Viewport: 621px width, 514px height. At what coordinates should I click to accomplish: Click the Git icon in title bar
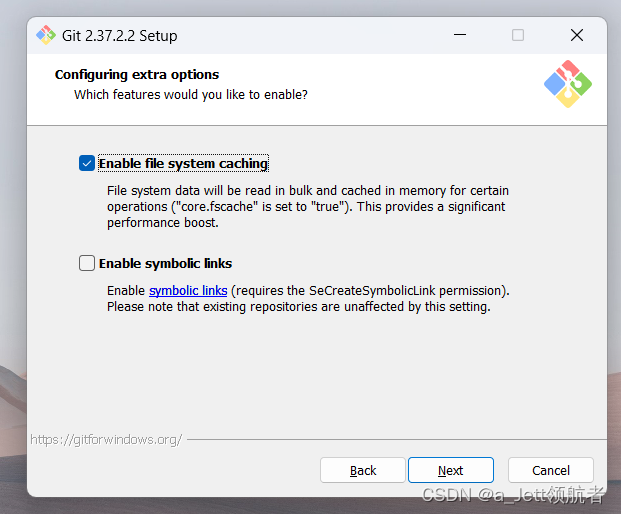(x=46, y=35)
